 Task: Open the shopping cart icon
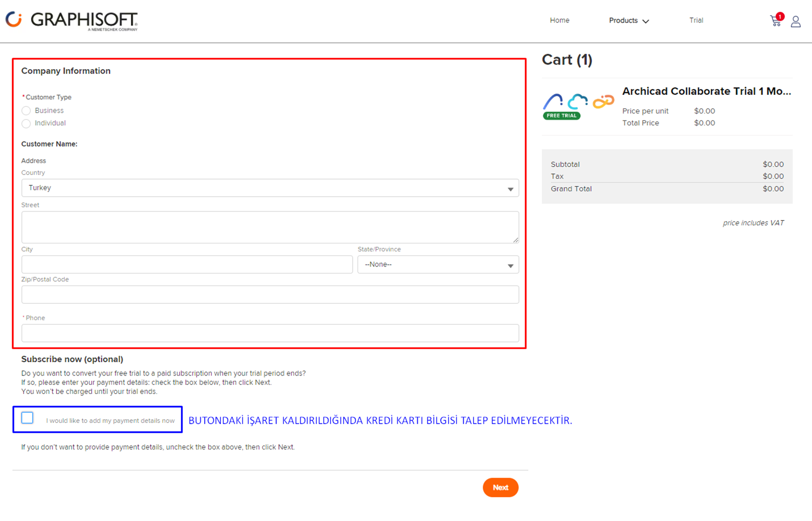776,20
